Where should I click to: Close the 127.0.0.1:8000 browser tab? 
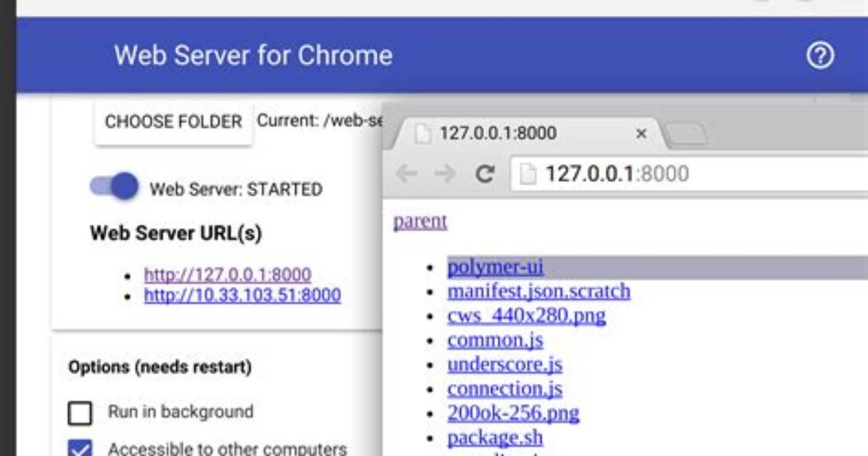(x=641, y=134)
